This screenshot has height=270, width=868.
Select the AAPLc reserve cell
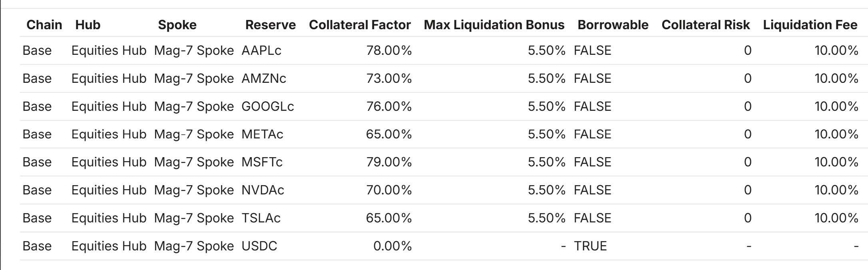261,50
